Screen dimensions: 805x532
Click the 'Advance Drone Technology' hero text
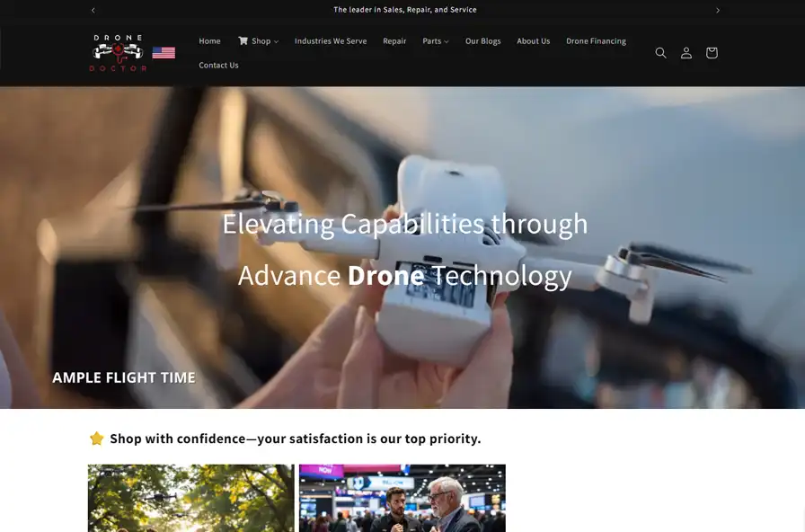coord(405,276)
